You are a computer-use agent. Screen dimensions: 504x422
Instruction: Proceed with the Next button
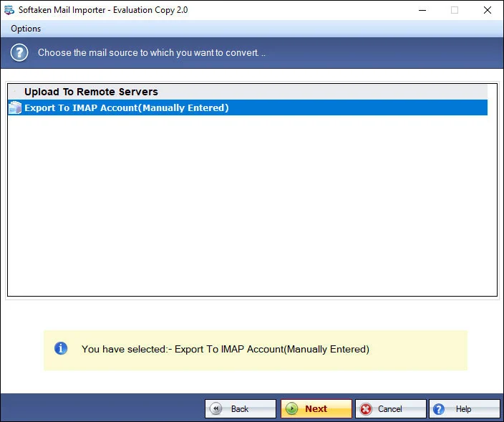coord(316,409)
